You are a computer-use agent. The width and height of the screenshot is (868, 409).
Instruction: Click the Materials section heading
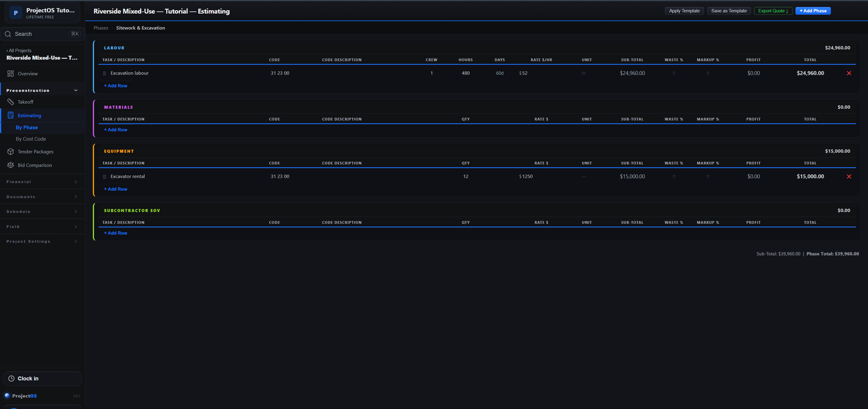[119, 107]
